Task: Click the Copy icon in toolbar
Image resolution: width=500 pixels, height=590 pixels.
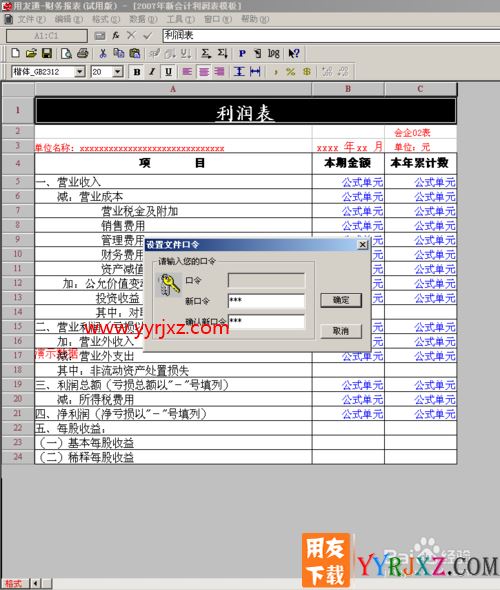Action: click(119, 53)
